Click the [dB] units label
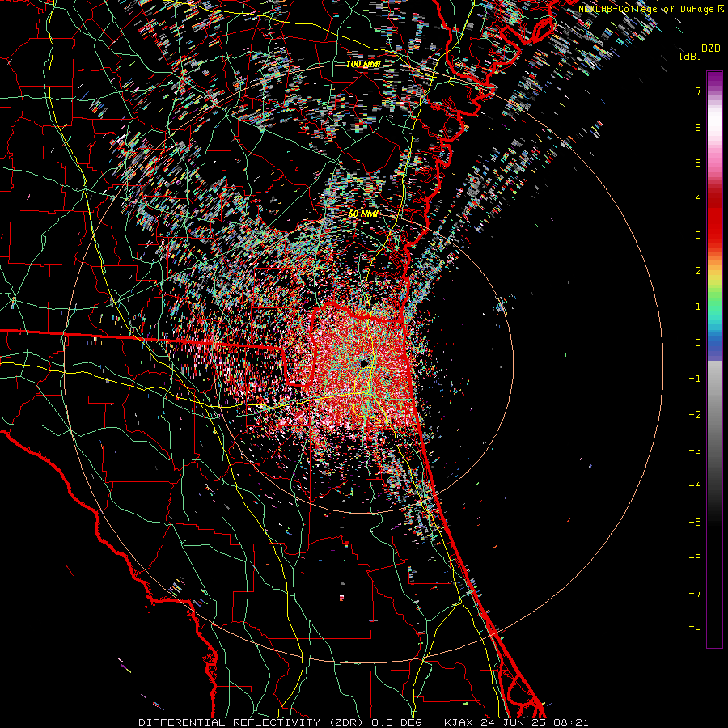This screenshot has height=728, width=728. point(690,57)
